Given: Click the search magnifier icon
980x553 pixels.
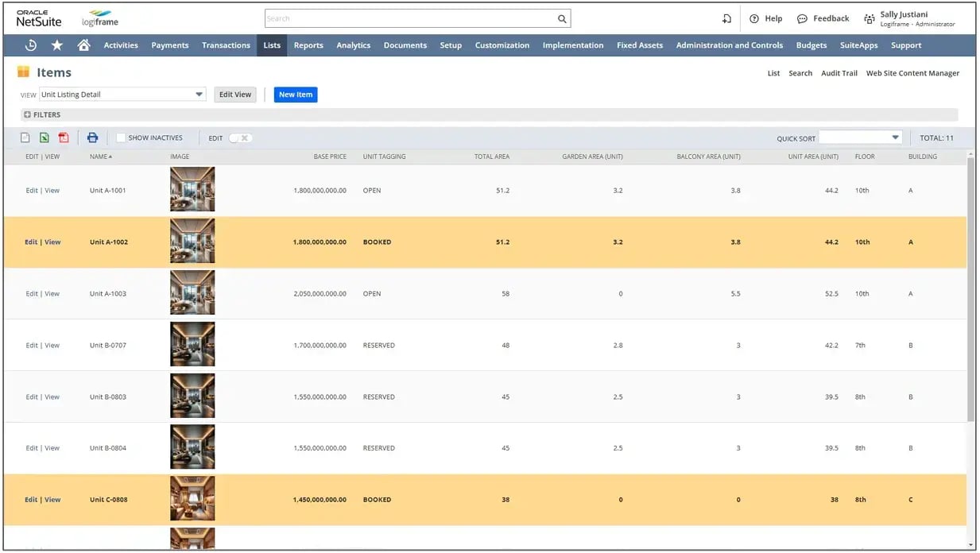Looking at the screenshot, I should pos(562,19).
